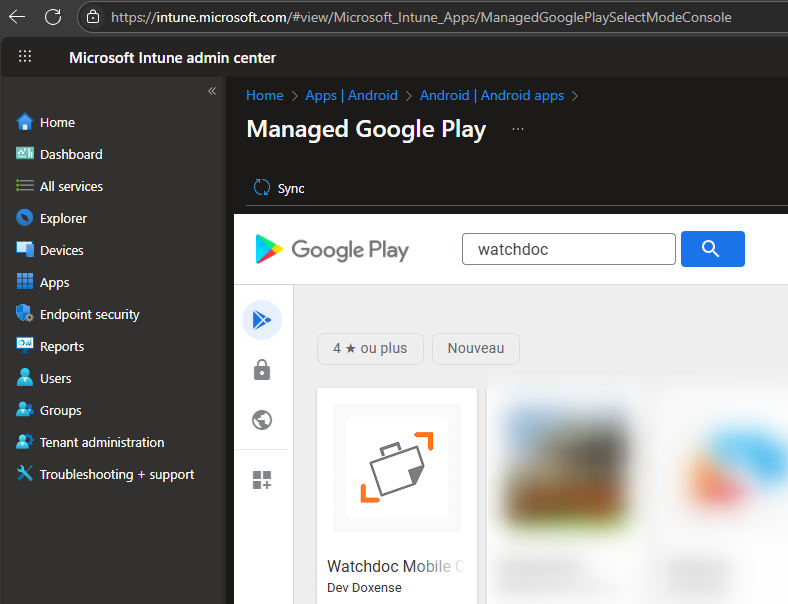The width and height of the screenshot is (788, 604).
Task: Click the Home breadcrumb link
Action: pyautogui.click(x=265, y=95)
